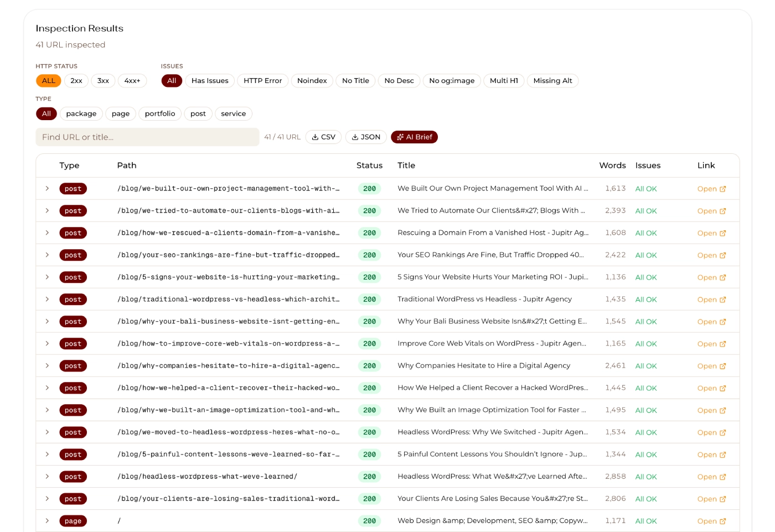Expand the homepage '/' page row
The image size is (775, 532).
click(47, 520)
